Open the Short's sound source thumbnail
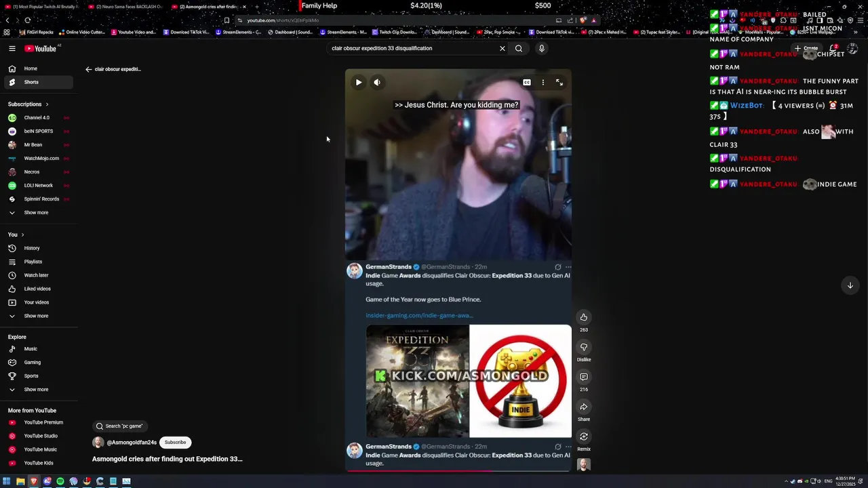Viewport: 868px width, 488px height. coord(583,465)
